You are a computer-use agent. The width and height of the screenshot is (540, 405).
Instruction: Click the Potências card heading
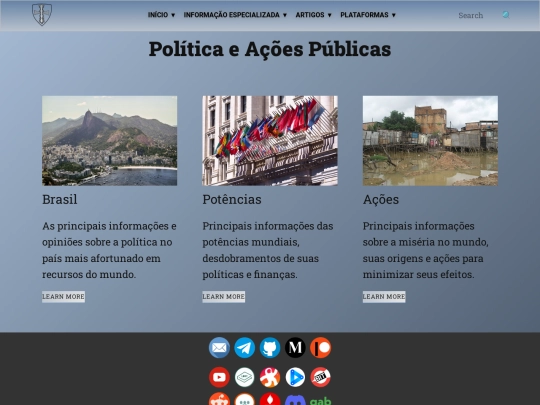coord(232,199)
